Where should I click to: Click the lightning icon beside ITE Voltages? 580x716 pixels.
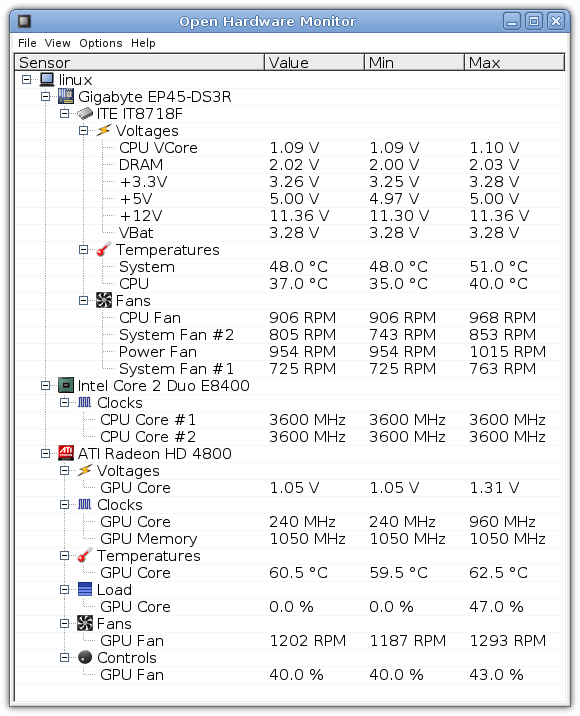point(104,130)
